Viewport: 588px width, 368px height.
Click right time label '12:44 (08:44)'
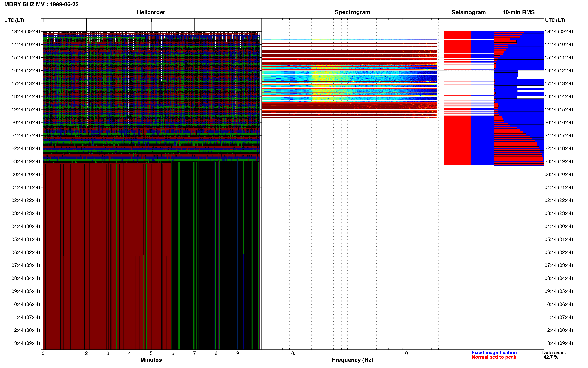[559, 330]
